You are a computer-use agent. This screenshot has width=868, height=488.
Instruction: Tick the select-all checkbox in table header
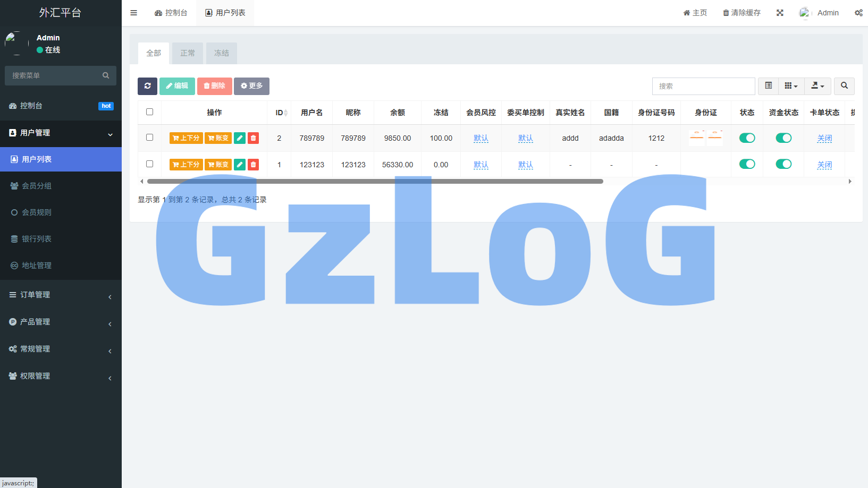click(149, 112)
